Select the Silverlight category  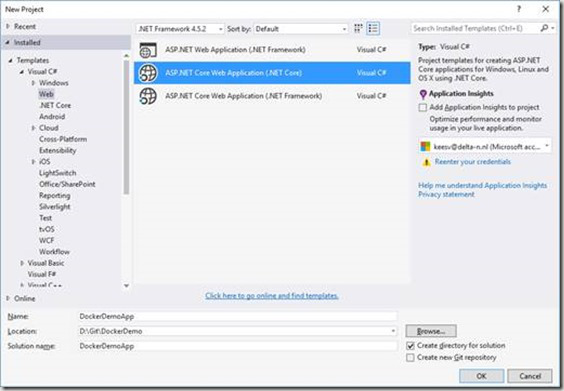point(55,206)
